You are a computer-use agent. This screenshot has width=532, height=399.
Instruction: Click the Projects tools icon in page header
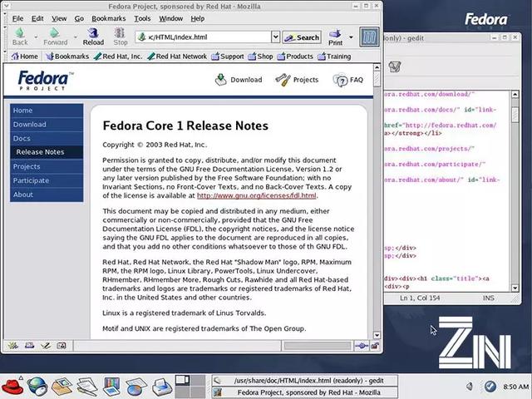[x=283, y=80]
